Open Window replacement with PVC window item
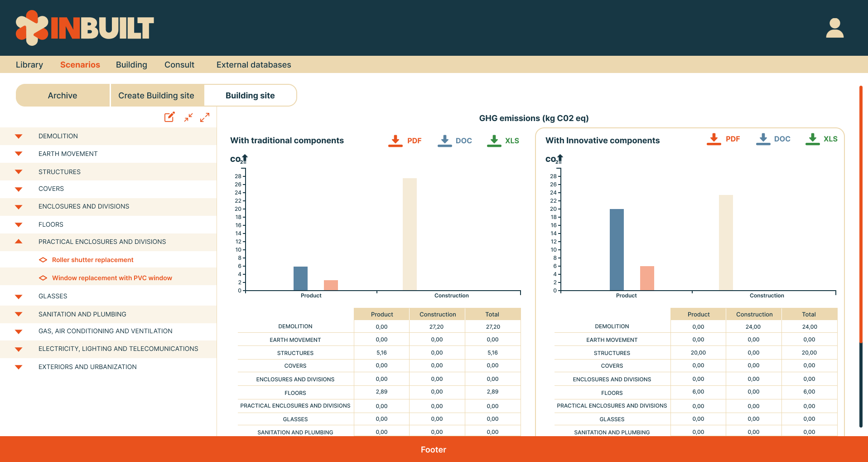This screenshot has height=462, width=868. point(112,278)
